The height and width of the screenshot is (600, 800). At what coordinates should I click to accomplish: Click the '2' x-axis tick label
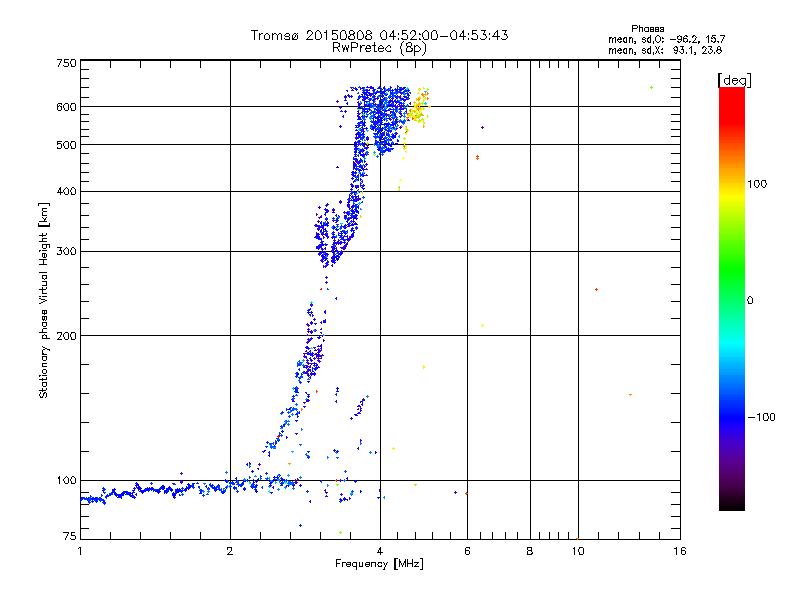[230, 551]
